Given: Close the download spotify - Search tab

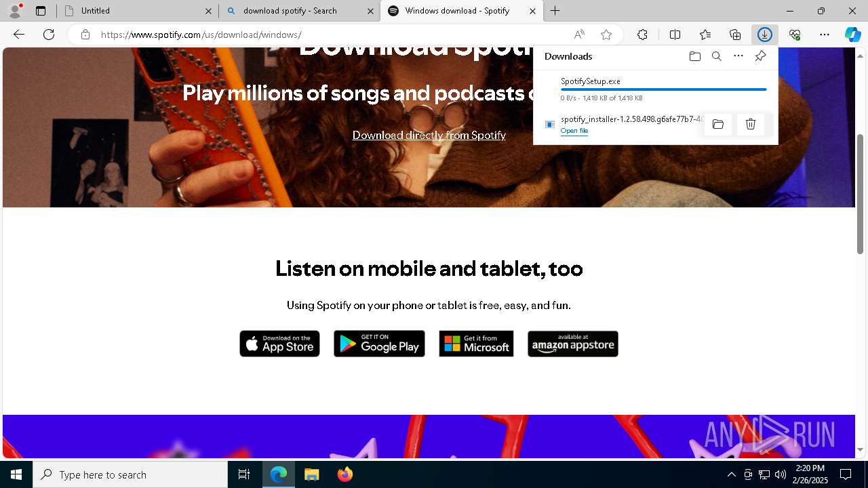Looking at the screenshot, I should [x=370, y=11].
